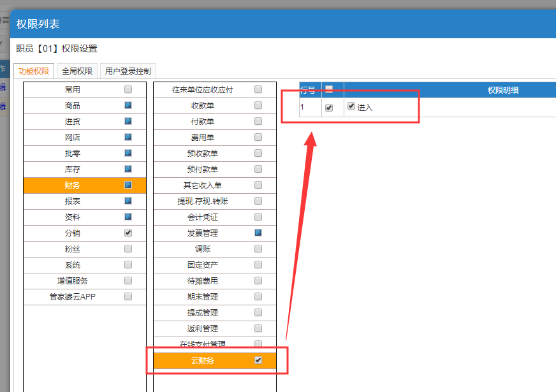Switch to the 功能权限 tab
Screen dimensions: 556x392
pos(34,71)
